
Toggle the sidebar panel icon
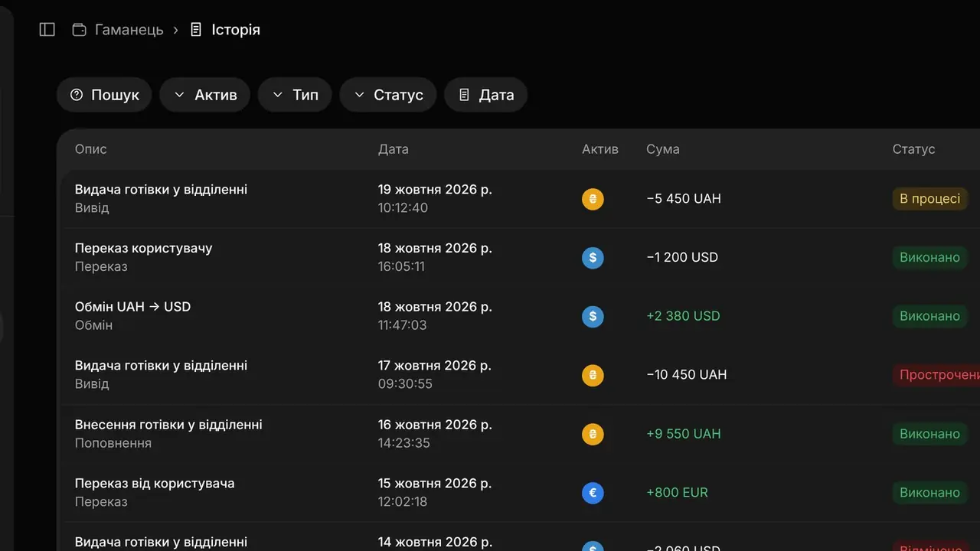pos(47,30)
